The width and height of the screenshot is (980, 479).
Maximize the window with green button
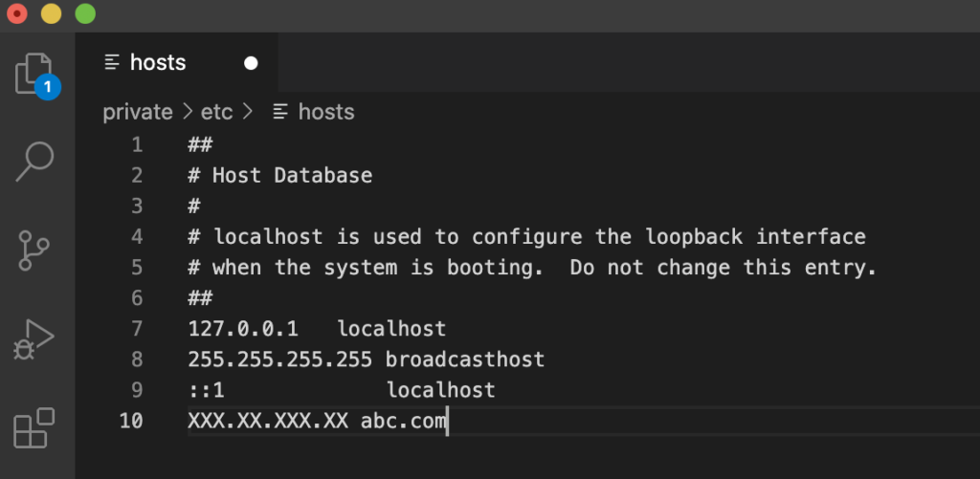pos(85,14)
